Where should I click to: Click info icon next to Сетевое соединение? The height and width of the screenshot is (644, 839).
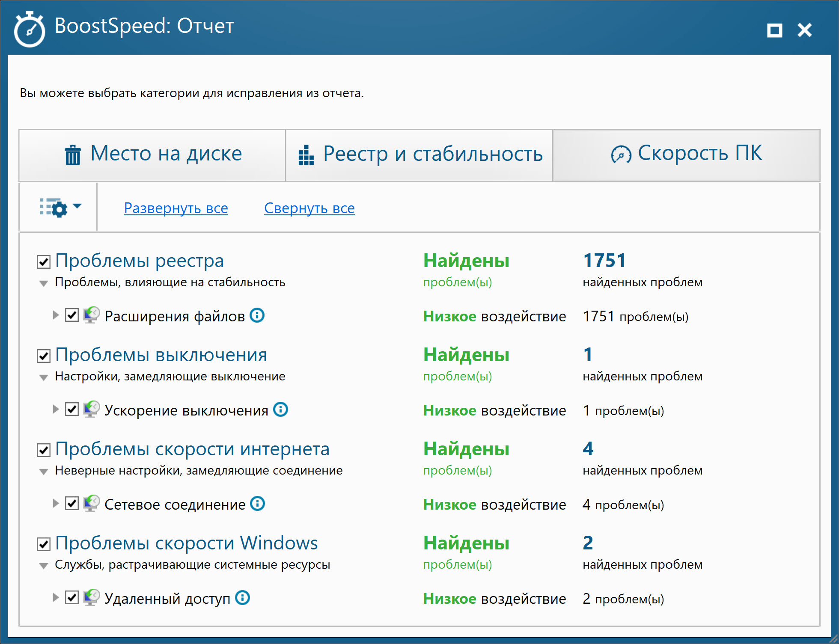click(x=257, y=504)
